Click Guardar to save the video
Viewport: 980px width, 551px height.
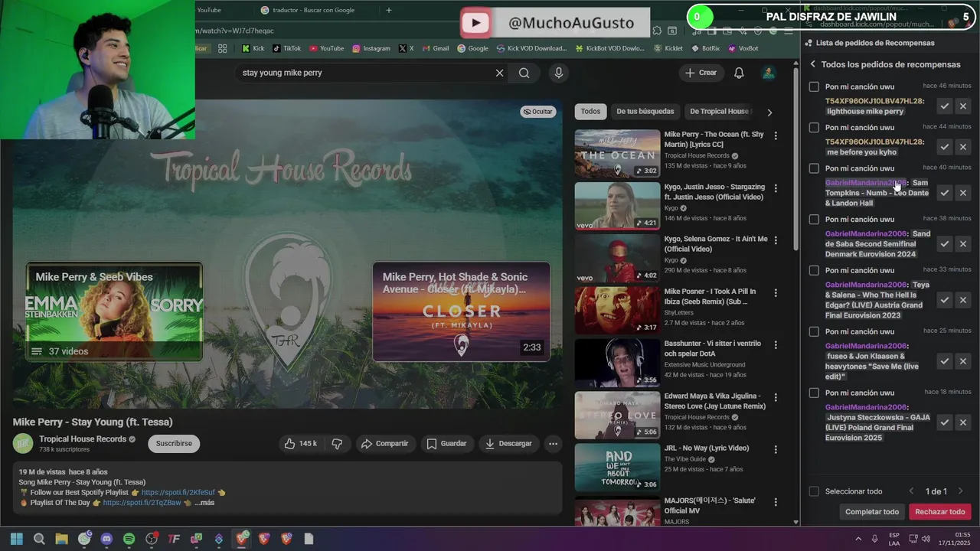point(446,444)
